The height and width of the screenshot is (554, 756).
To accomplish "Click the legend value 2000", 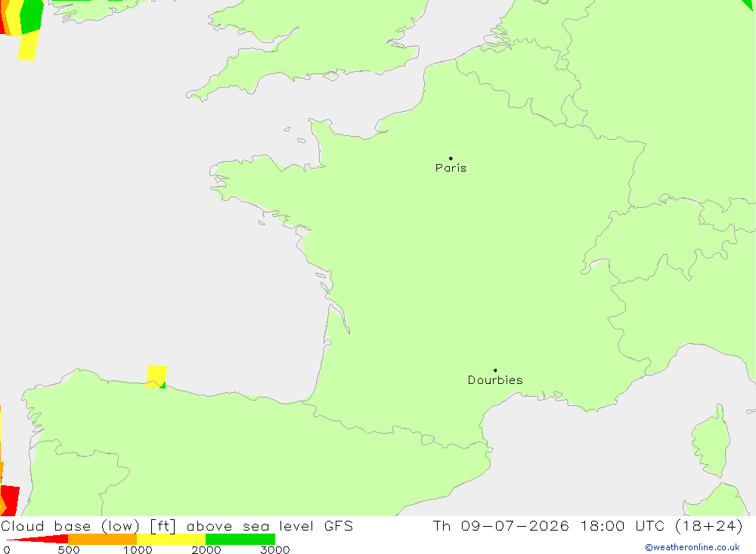I will coord(206,549).
